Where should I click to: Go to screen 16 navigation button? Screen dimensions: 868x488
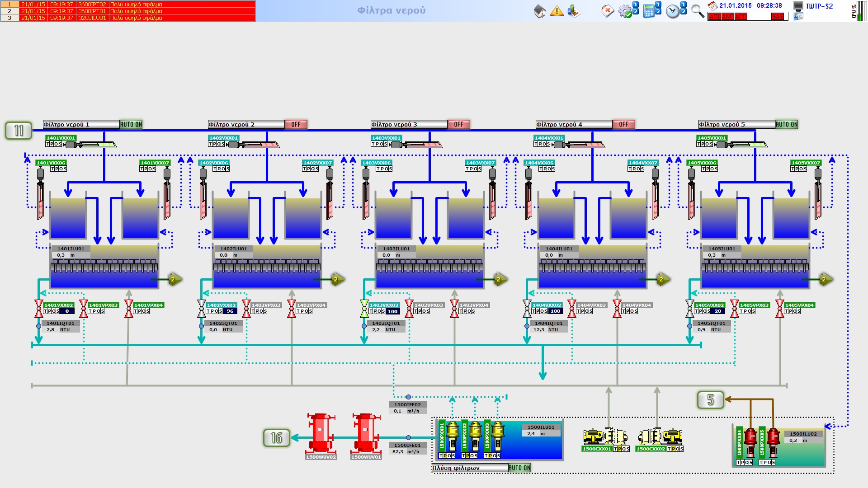point(277,437)
